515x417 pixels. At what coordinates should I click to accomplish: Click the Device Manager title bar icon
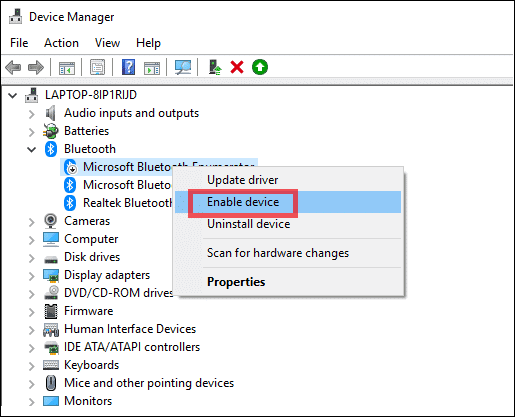(15, 16)
